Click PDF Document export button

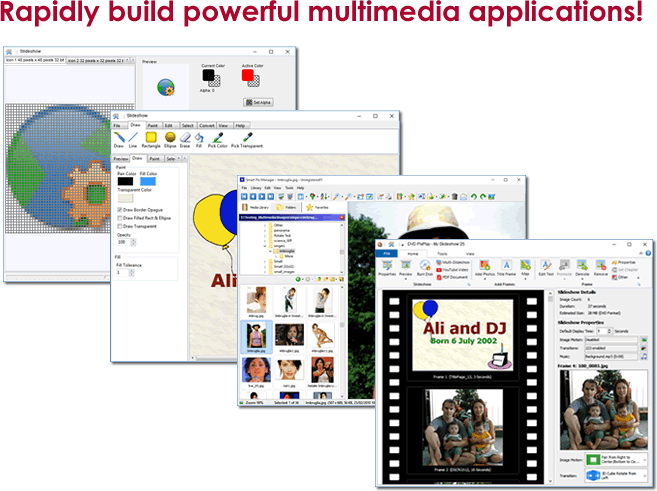(x=452, y=277)
